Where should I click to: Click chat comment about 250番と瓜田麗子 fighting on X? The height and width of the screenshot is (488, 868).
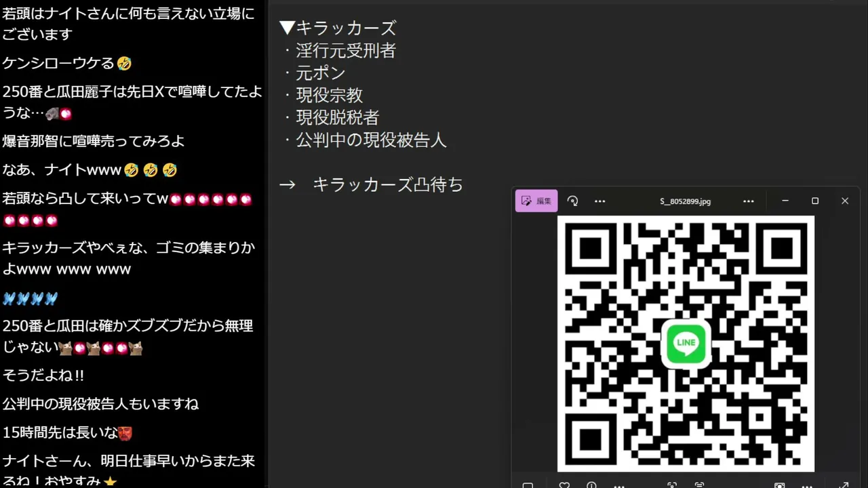tap(132, 102)
